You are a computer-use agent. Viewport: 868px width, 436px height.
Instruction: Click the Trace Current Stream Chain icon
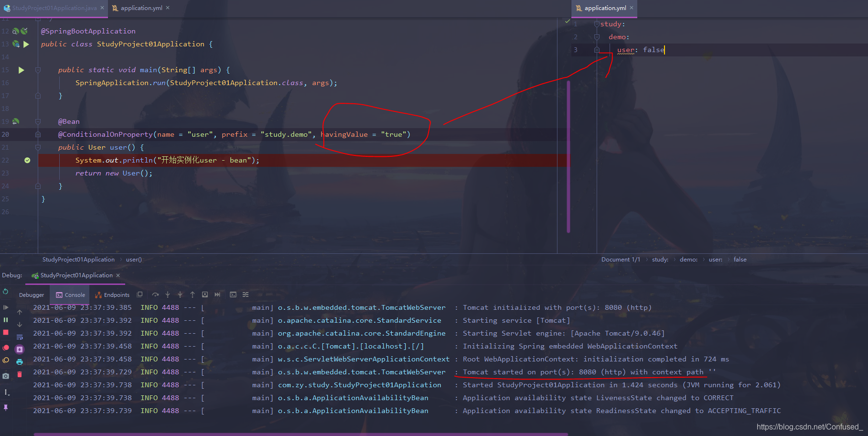point(246,294)
